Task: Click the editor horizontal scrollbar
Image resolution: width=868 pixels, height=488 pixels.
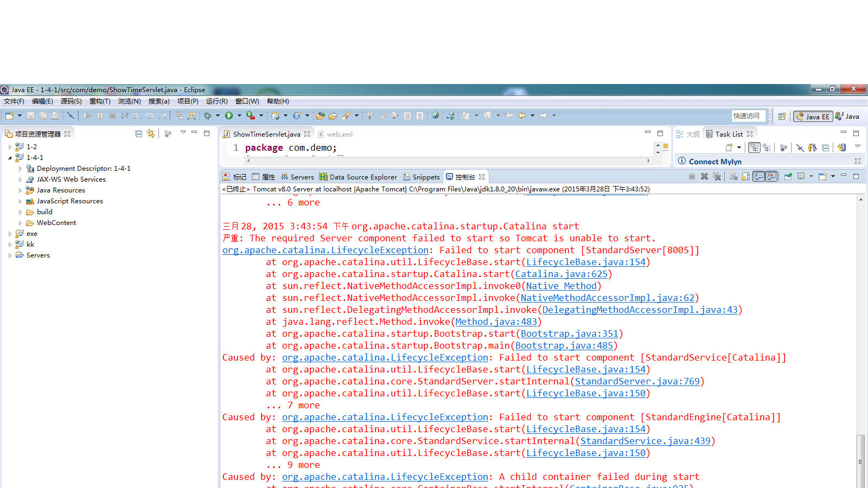Action: click(x=448, y=160)
